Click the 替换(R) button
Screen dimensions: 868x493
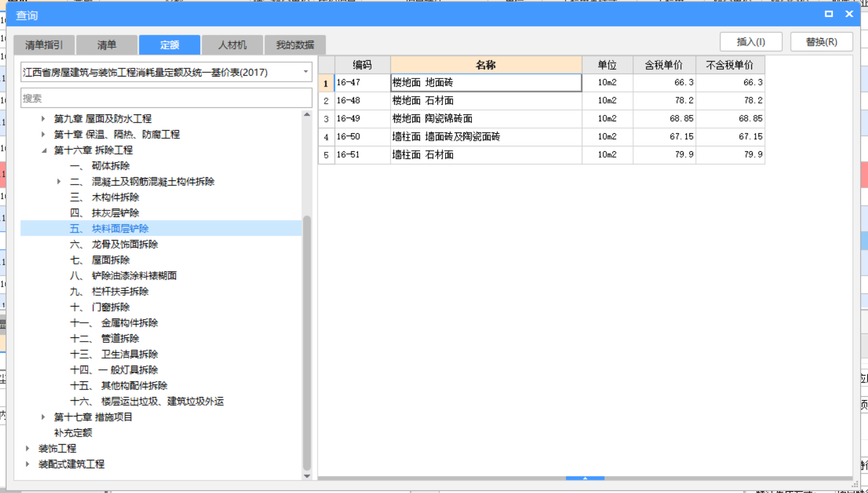(x=821, y=42)
